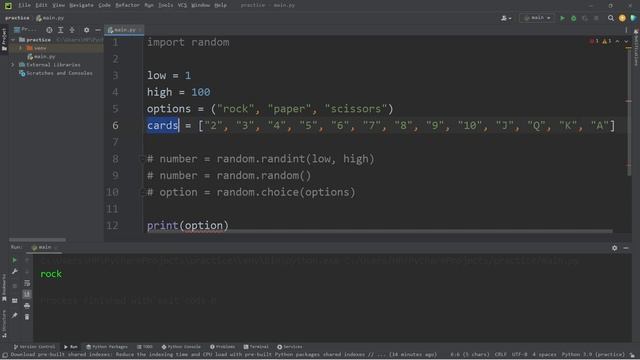The width and height of the screenshot is (640, 360).
Task: Go to previous highlighted error arrow
Action: tap(618, 41)
